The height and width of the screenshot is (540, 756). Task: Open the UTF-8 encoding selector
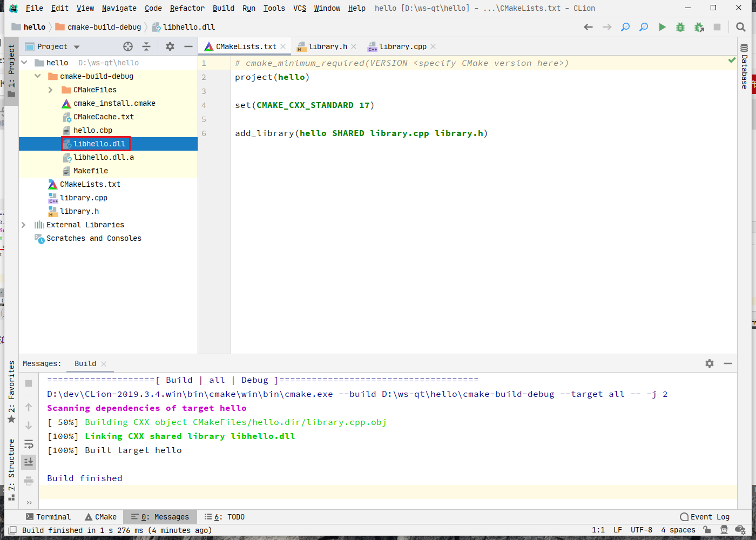642,530
